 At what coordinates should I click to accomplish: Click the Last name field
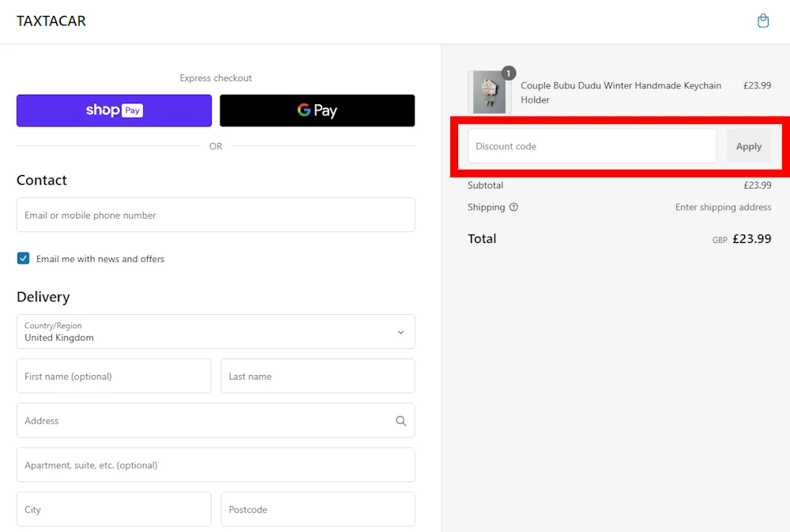(x=318, y=376)
